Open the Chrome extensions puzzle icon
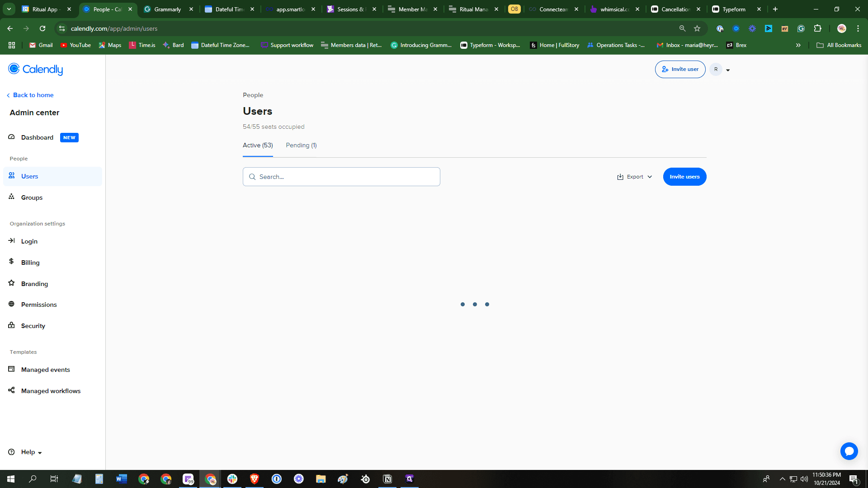 click(x=817, y=28)
